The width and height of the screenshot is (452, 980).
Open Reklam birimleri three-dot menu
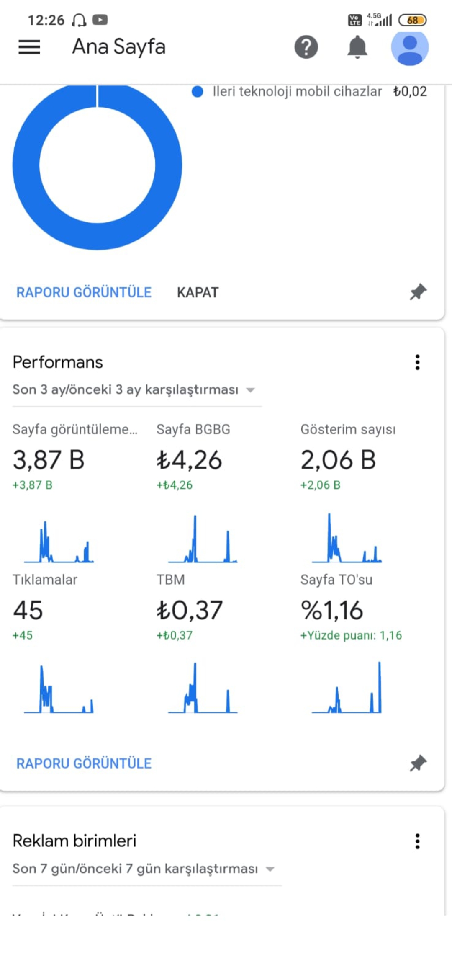click(x=417, y=841)
